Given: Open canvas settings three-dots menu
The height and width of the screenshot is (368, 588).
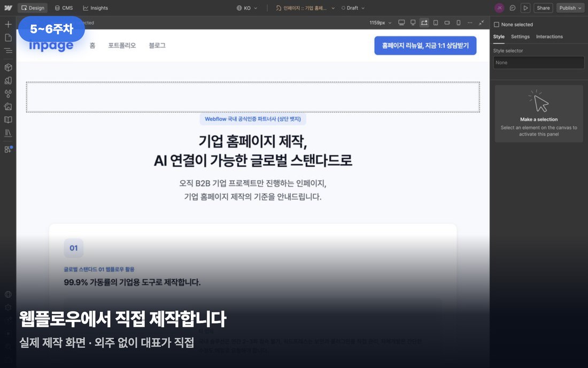Looking at the screenshot, I should [x=470, y=22].
